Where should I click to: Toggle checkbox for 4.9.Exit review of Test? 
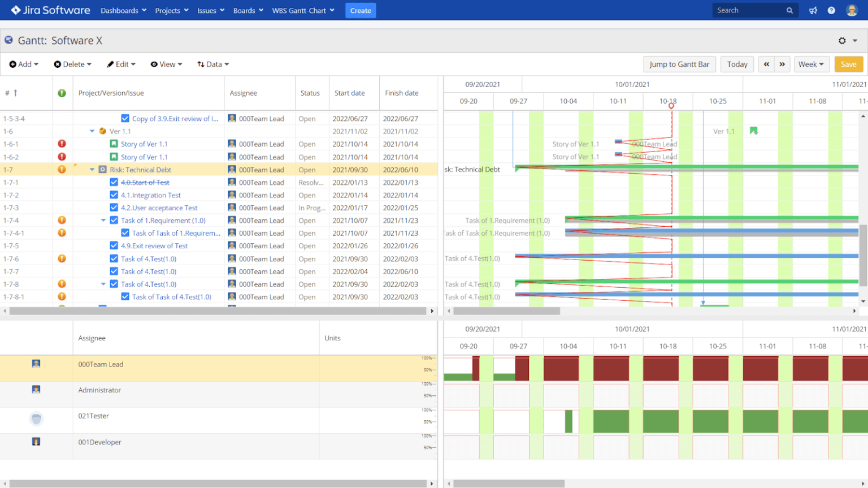point(114,245)
